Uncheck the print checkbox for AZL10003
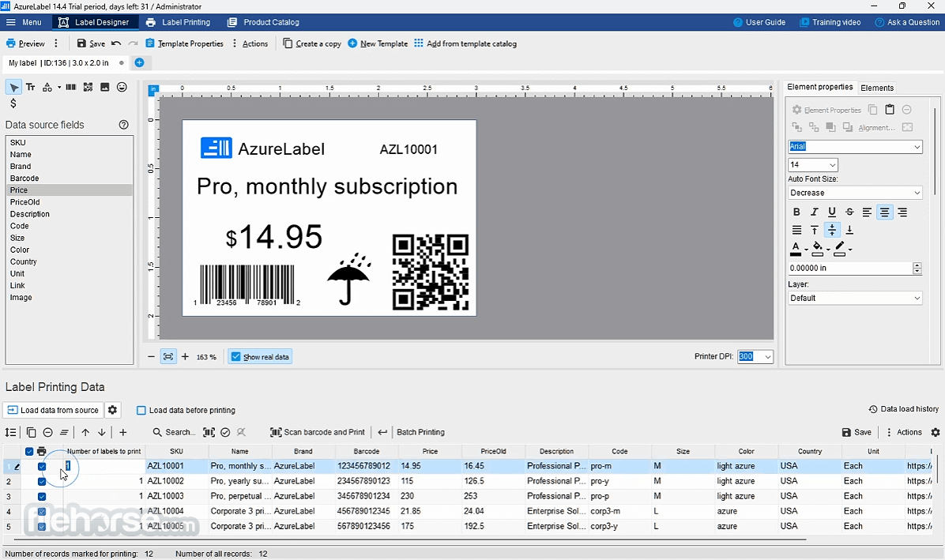Image resolution: width=945 pixels, height=560 pixels. click(42, 496)
